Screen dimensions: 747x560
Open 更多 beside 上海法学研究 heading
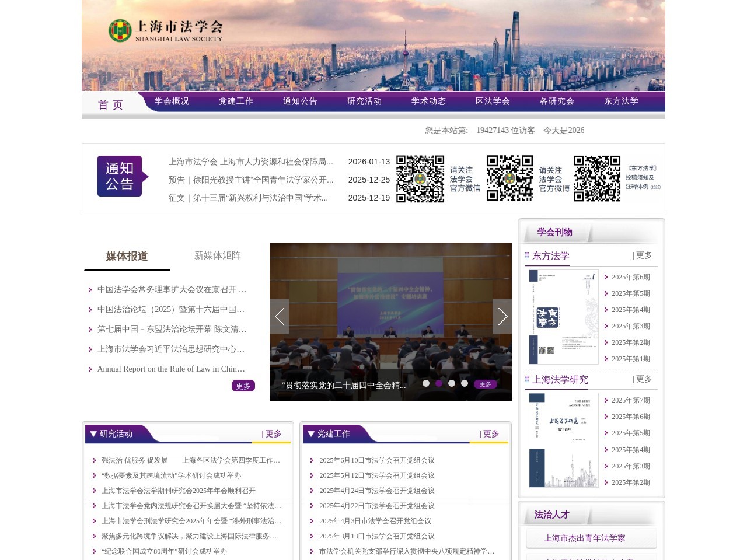pyautogui.click(x=643, y=379)
